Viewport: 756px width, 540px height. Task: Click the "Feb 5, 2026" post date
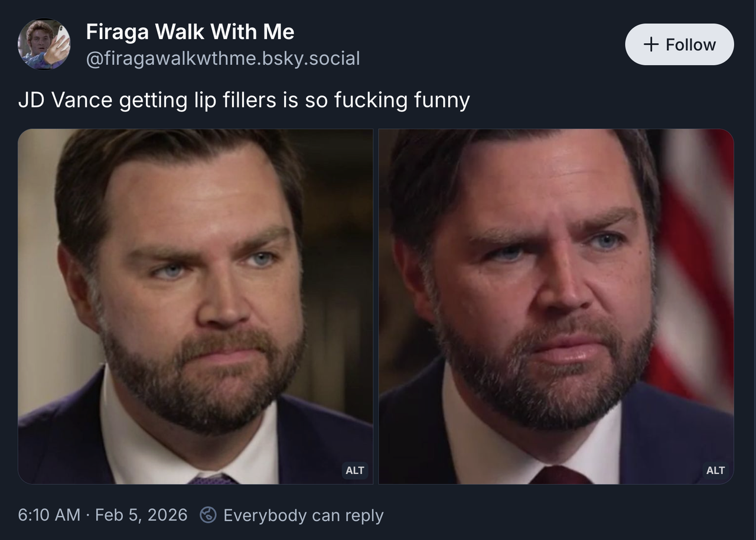point(141,515)
